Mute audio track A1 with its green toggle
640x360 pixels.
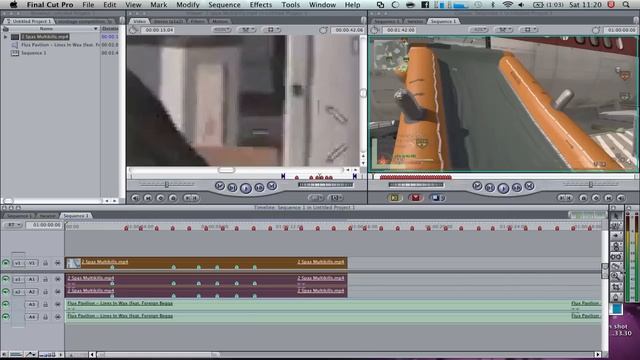coord(6,279)
